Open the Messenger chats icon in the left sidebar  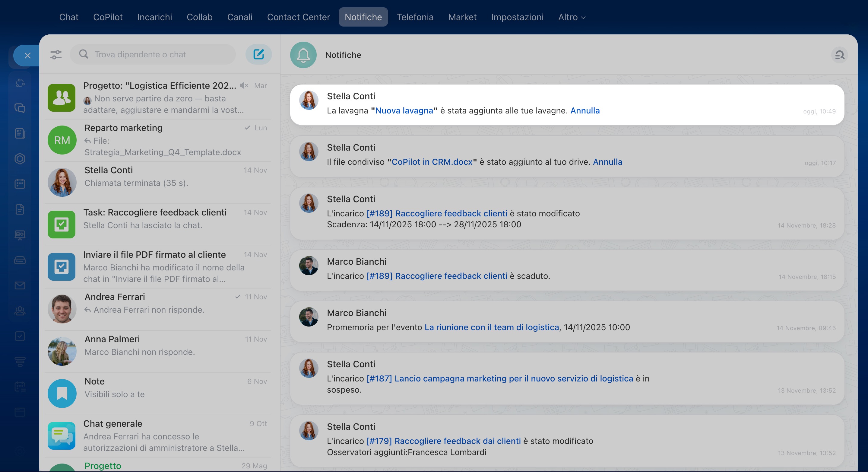[x=20, y=108]
